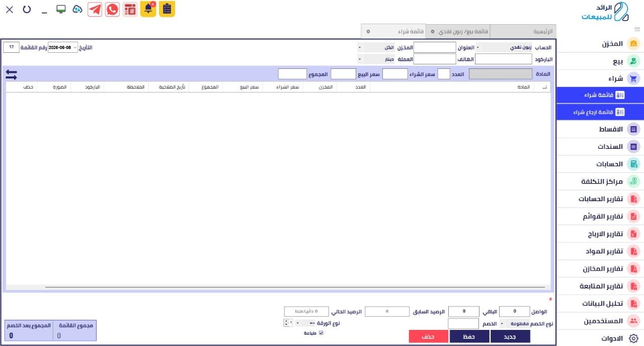This screenshot has width=644, height=346.
Task: Click the شراء cart icon in sidebar
Action: point(634,79)
